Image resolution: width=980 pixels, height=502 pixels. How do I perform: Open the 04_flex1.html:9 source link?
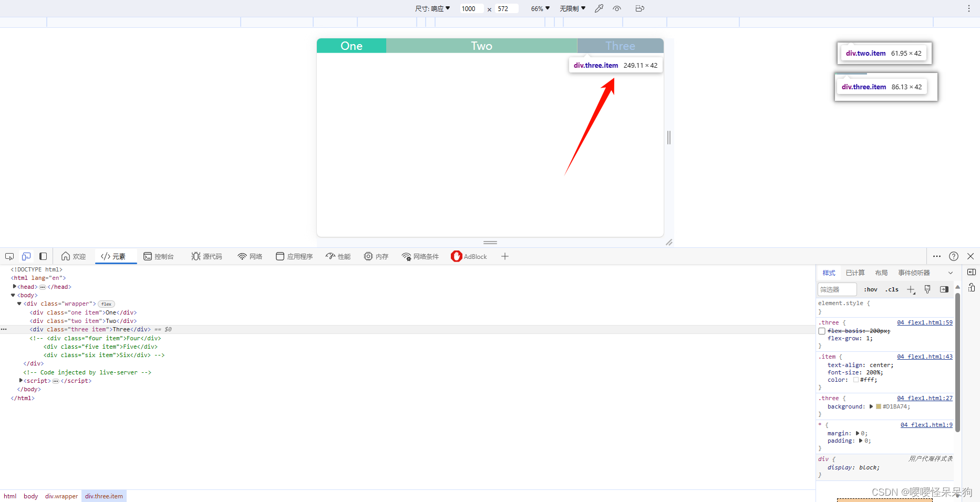click(926, 425)
